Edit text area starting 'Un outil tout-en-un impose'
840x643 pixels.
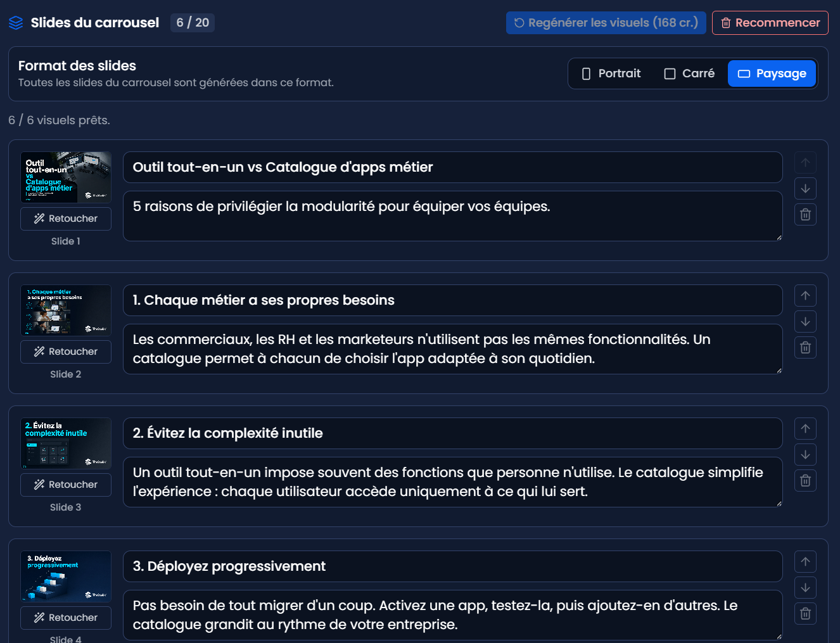tap(453, 482)
